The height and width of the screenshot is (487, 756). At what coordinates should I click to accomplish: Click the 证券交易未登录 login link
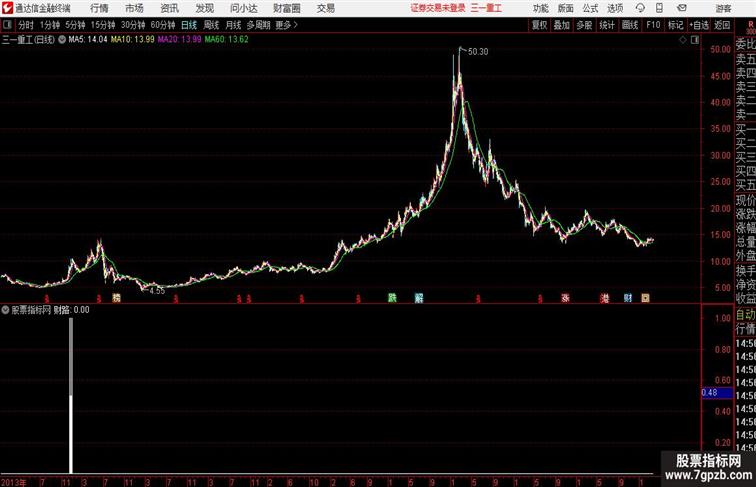[438, 8]
